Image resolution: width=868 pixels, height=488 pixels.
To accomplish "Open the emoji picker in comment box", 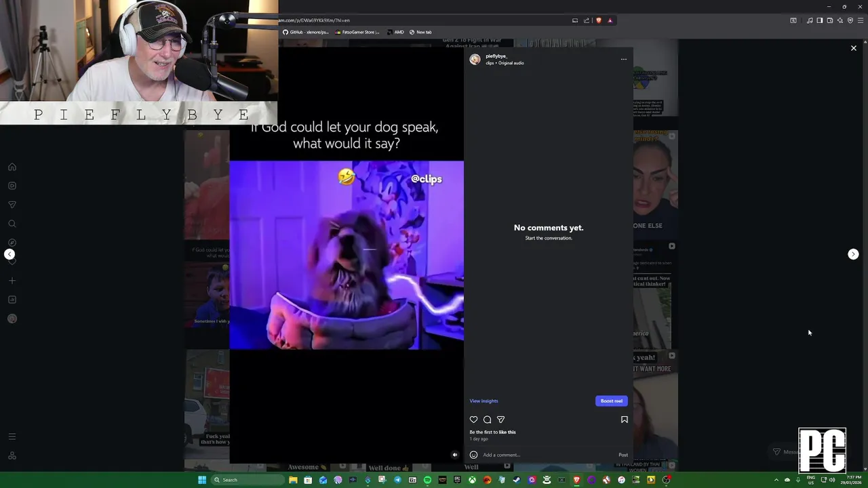I will pos(473,455).
